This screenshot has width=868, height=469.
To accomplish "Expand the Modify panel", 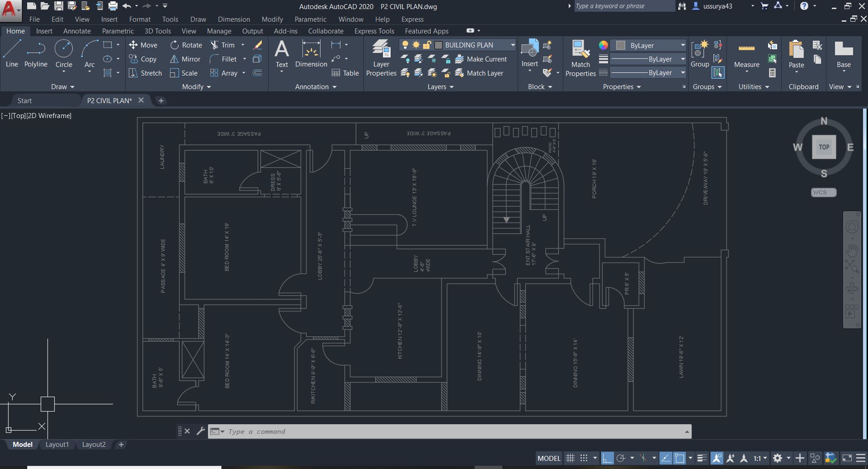I will coord(196,86).
